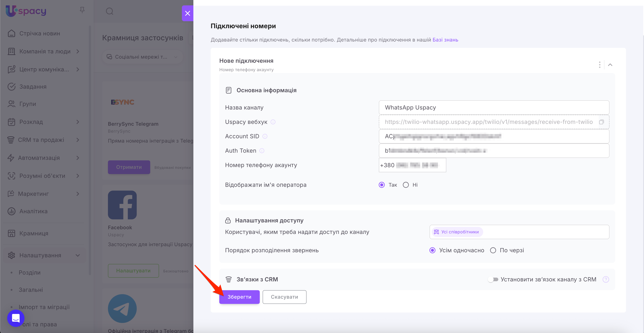Collapse the 'Нове підключення' section

tap(610, 65)
